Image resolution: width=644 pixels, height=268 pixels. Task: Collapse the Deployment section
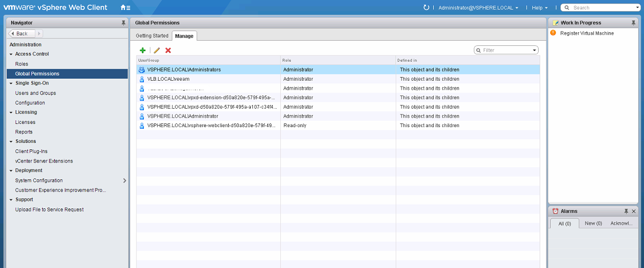(11, 171)
